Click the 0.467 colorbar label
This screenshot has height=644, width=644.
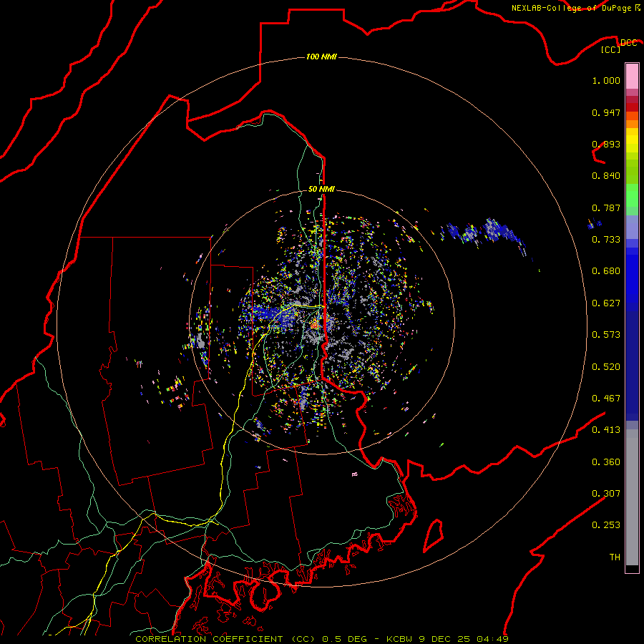tap(606, 399)
